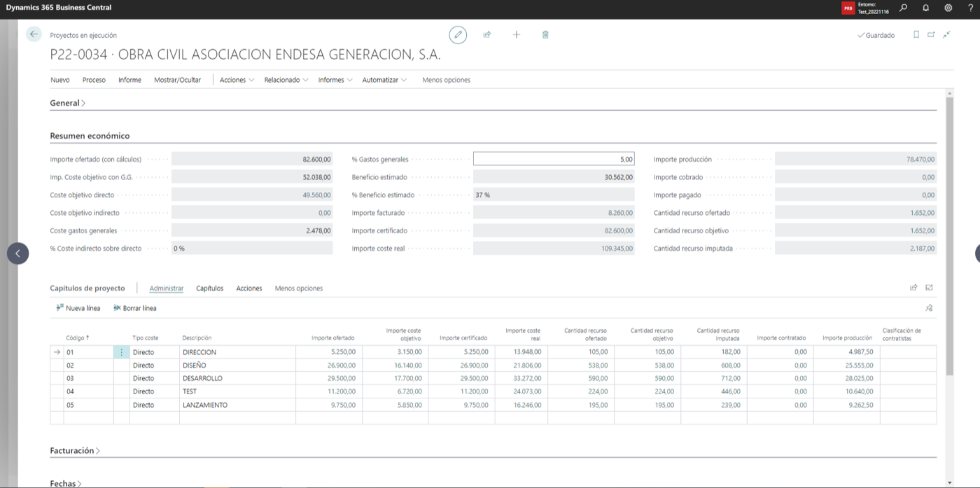The height and width of the screenshot is (488, 980).
Task: Click Proyectos en ejecución breadcrumb
Action: tap(83, 35)
